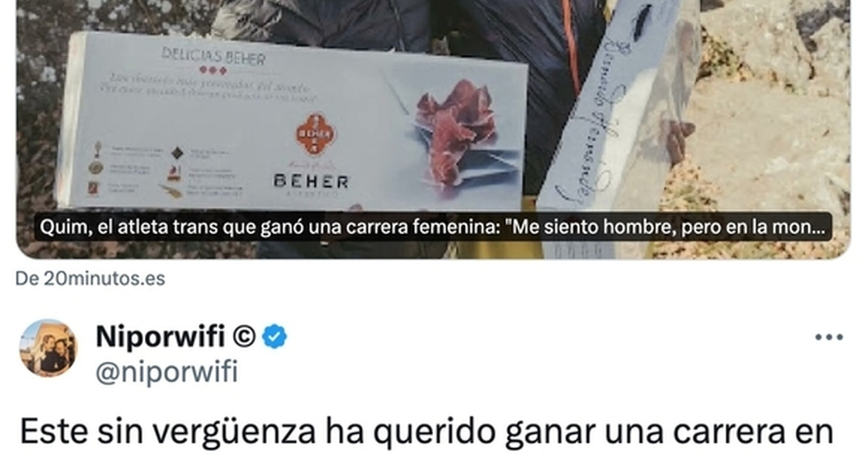This screenshot has height=454, width=868.
Task: Click the headline caption starting "Quim, el atleta trans"
Action: pos(433,227)
